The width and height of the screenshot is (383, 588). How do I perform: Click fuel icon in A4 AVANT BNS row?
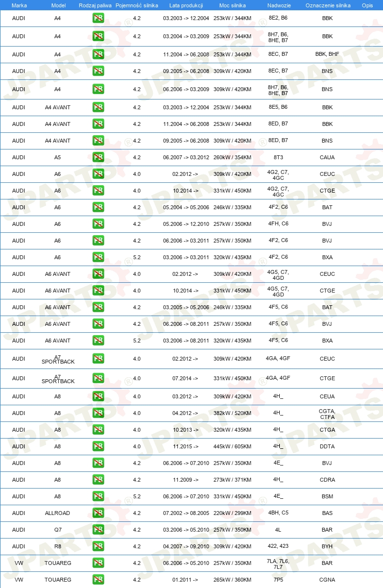98,141
